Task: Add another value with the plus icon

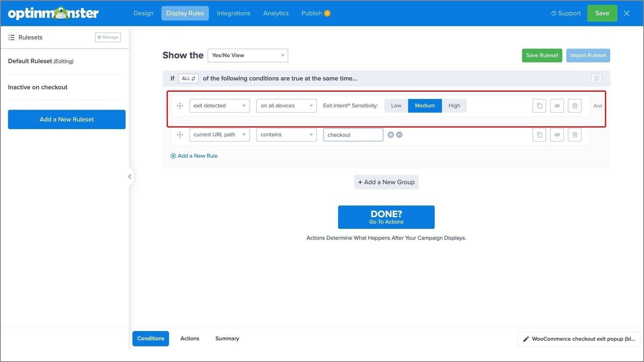Action: 390,135
